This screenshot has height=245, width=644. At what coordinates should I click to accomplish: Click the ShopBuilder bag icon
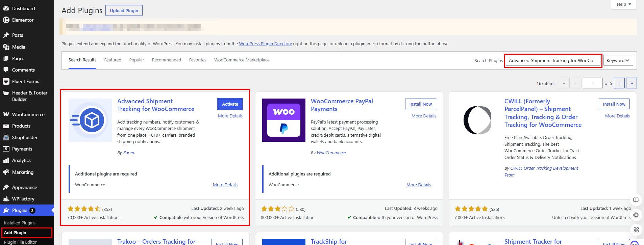[6, 137]
